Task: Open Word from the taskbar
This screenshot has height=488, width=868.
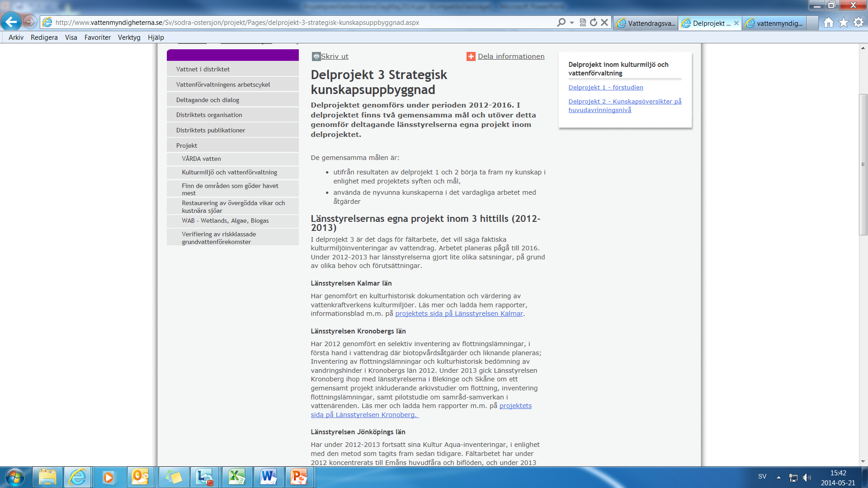Action: coord(269,477)
